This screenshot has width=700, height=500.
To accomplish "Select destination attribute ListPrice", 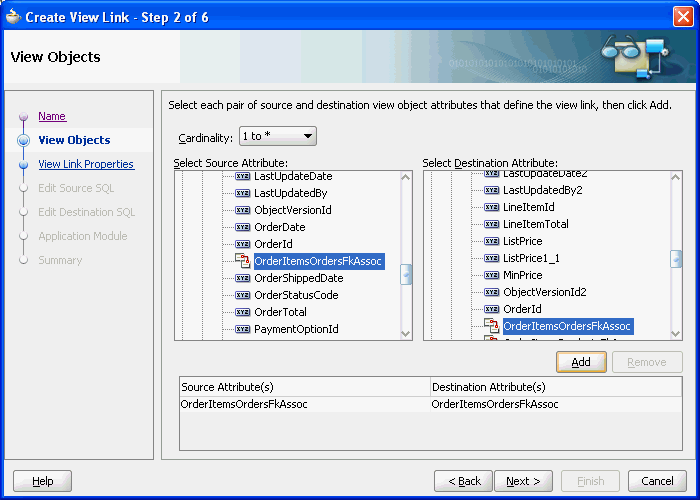I will tap(522, 241).
